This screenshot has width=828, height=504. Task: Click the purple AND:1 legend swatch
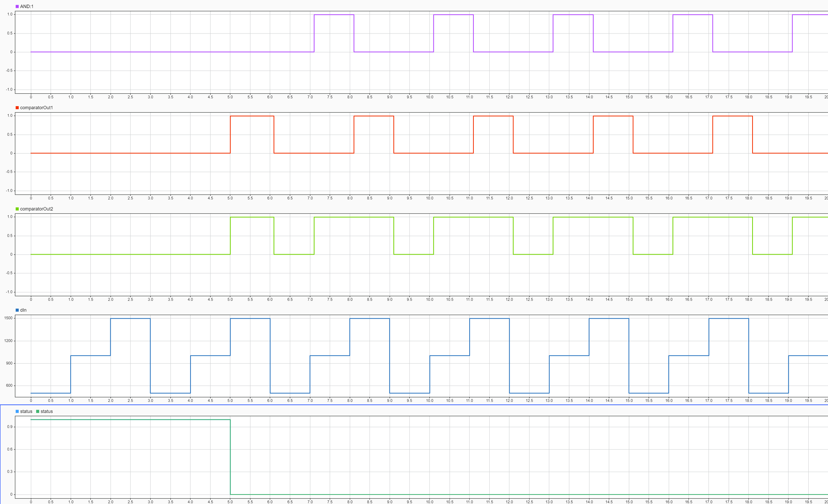(x=17, y=6)
